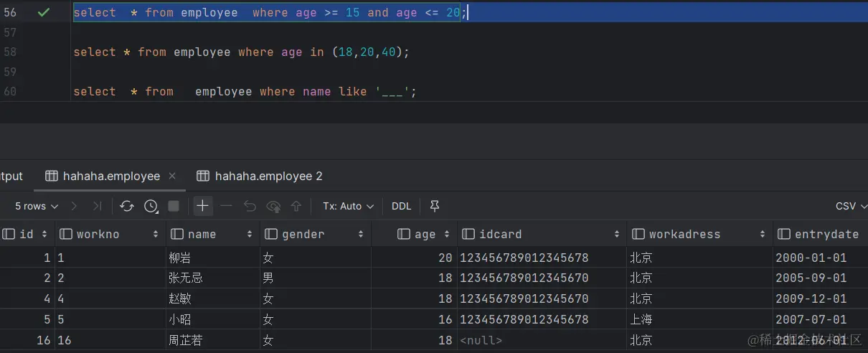Screen dimensions: 868x353
Task: Place cursor in the name like '___' query
Action: pyautogui.click(x=245, y=91)
